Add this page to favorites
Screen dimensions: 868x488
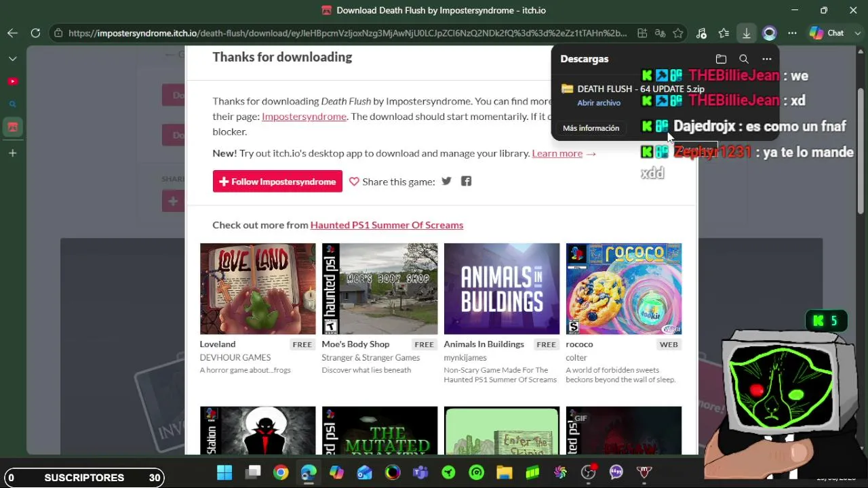[677, 33]
